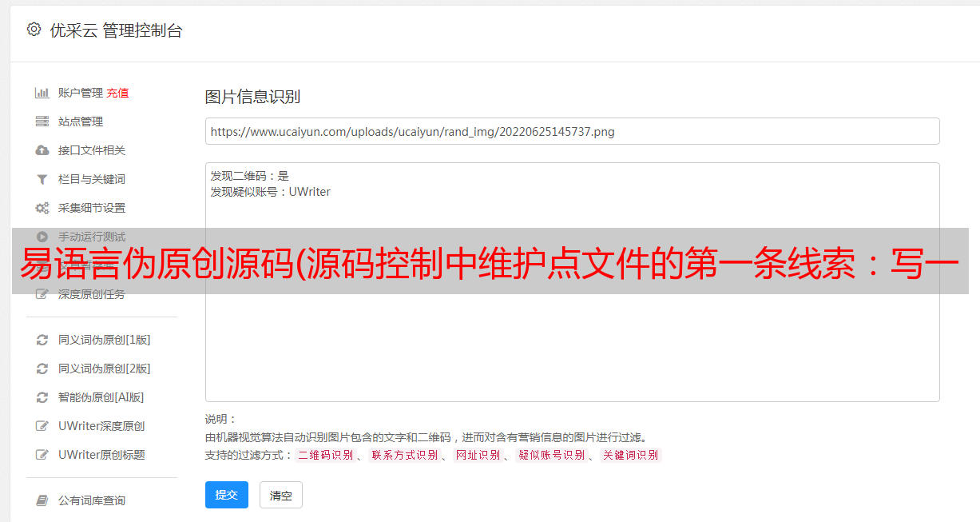980x522 pixels.
Task: Click the 二维码识别 tag
Action: [x=325, y=455]
